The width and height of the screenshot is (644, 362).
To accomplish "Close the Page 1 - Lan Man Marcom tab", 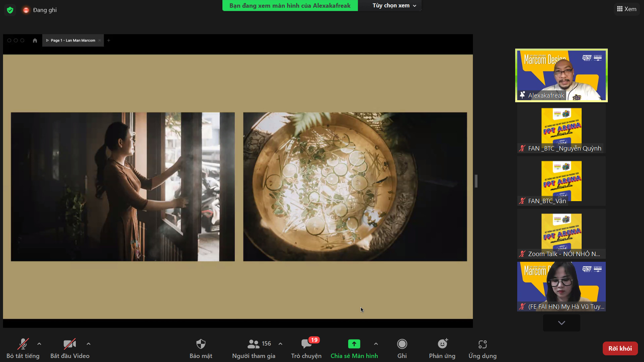I will pos(100,41).
